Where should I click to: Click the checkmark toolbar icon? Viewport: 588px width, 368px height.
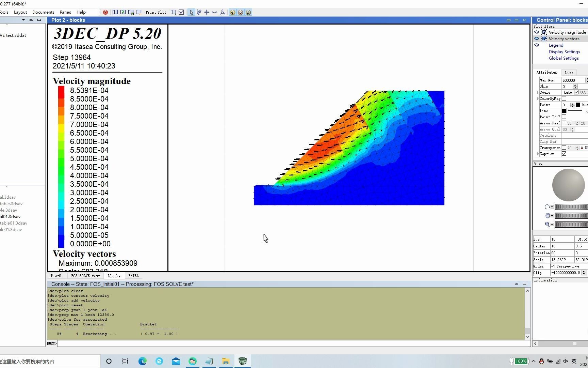tap(181, 12)
